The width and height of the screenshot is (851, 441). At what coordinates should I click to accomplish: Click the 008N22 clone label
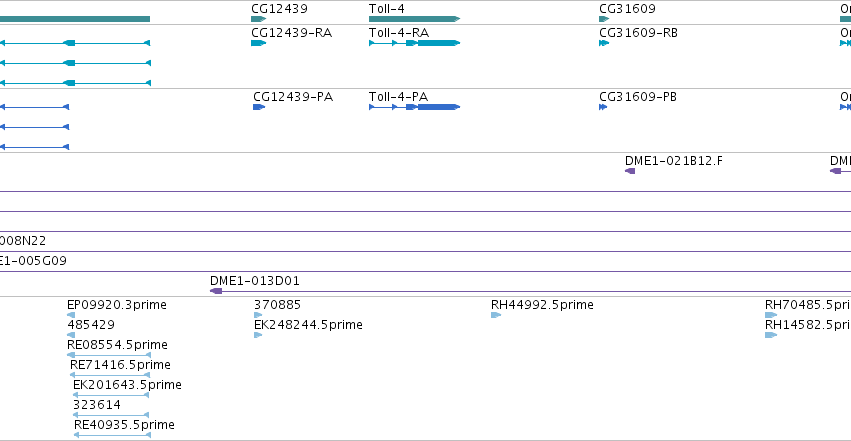point(23,240)
